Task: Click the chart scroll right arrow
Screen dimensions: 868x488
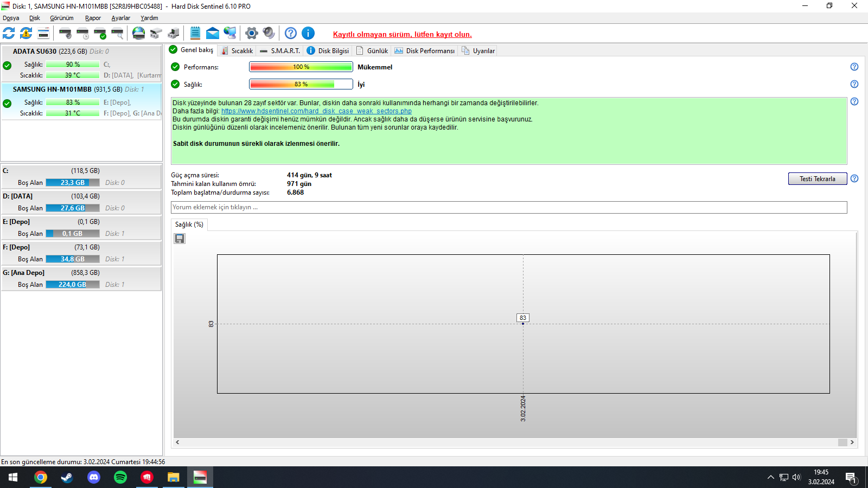Action: click(x=852, y=442)
